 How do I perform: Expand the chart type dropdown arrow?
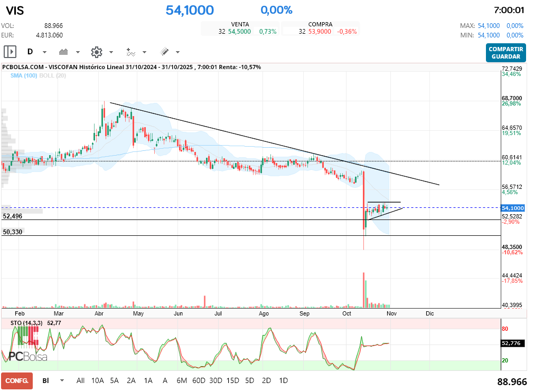tap(78, 52)
